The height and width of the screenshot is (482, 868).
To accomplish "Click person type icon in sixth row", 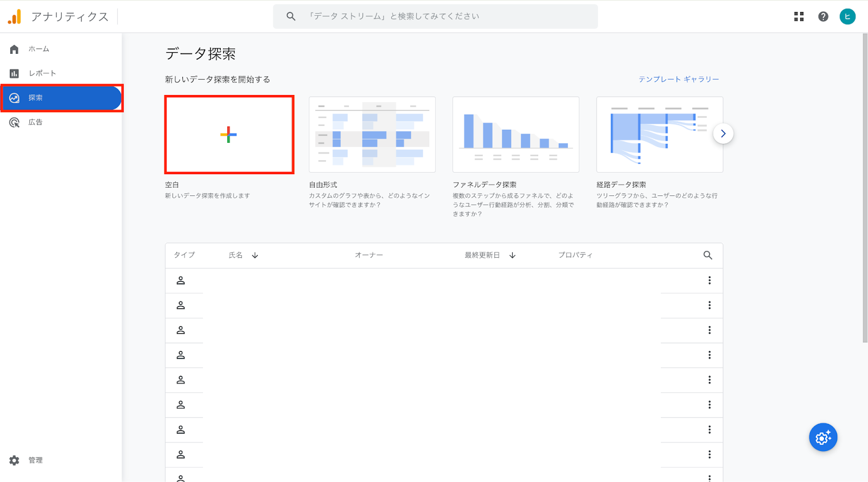I will tap(181, 405).
